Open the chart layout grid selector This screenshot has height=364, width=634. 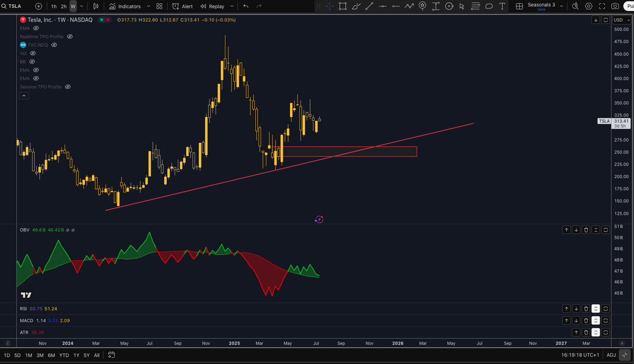520,6
